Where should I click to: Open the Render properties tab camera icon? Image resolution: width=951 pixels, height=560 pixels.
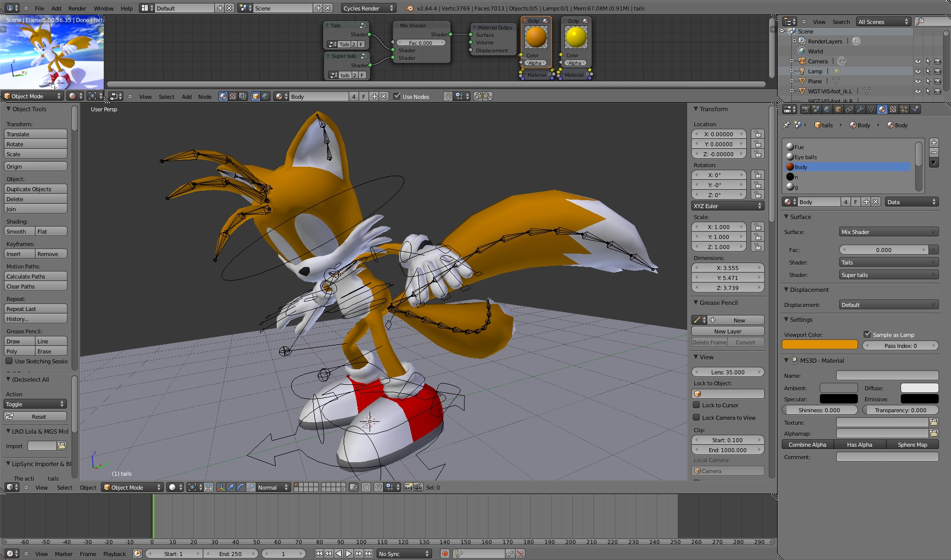point(805,109)
